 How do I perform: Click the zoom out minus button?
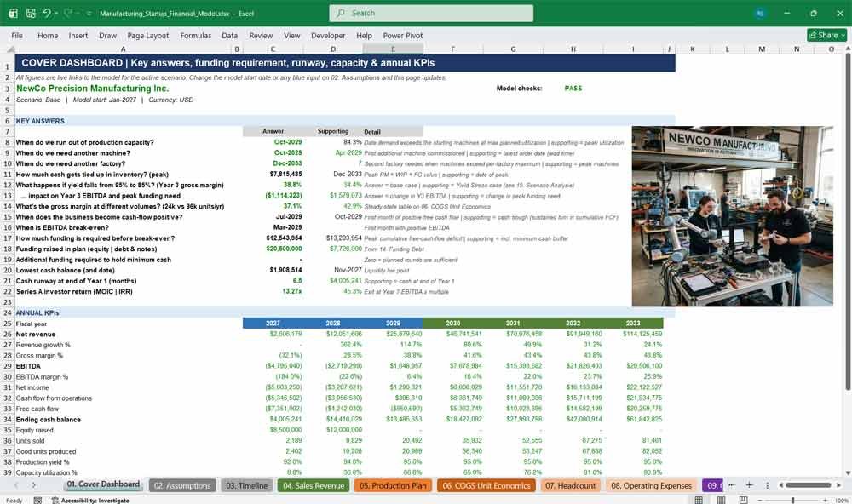click(760, 501)
